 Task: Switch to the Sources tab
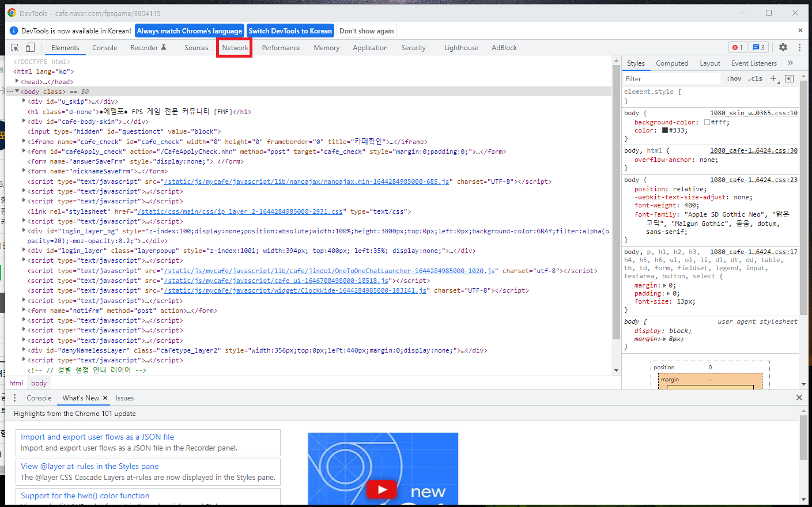(x=197, y=48)
